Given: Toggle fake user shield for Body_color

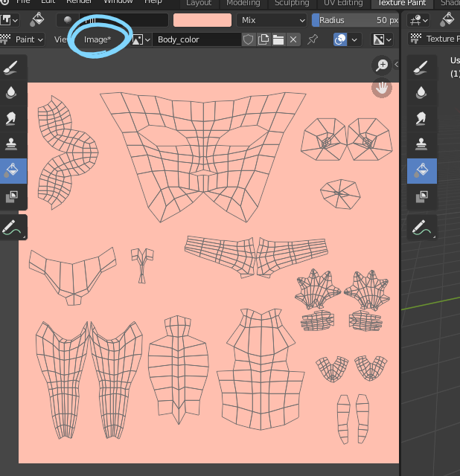Looking at the screenshot, I should pyautogui.click(x=249, y=39).
